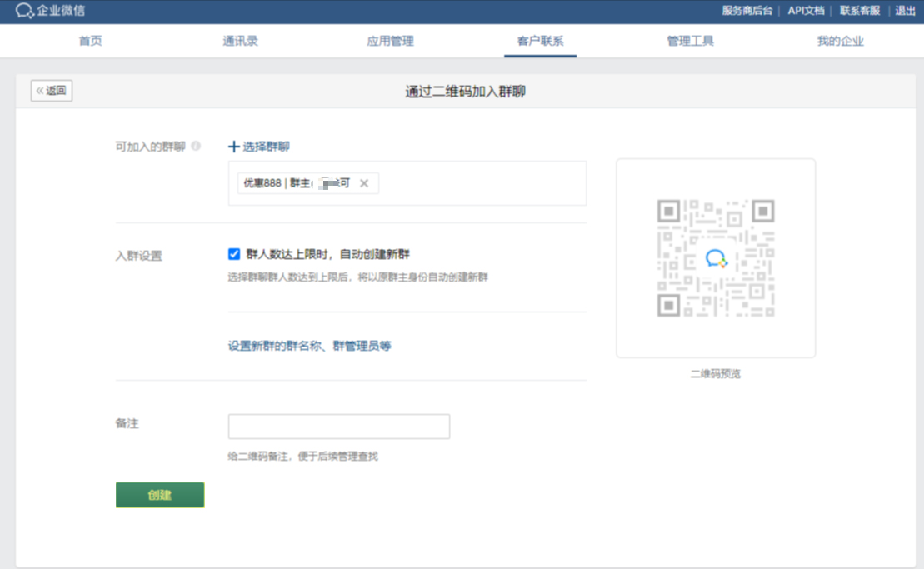Switch to the 通讯录 tab
Image resolution: width=924 pixels, height=569 pixels.
click(241, 41)
